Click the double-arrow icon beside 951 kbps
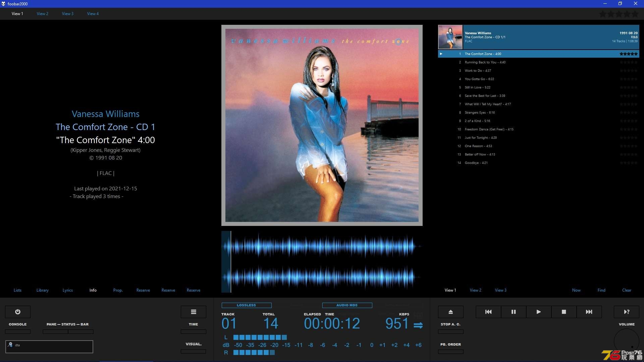644x362 pixels. point(418,325)
